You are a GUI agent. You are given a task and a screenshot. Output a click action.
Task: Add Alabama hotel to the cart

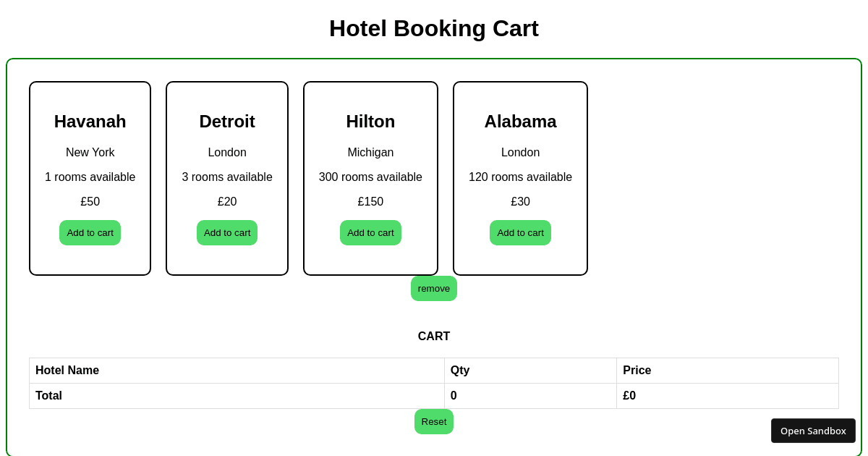click(x=520, y=232)
